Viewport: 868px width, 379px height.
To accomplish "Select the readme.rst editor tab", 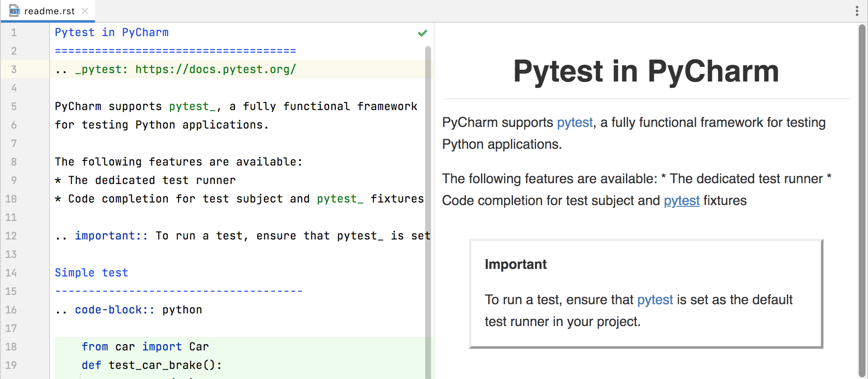I will [x=49, y=11].
